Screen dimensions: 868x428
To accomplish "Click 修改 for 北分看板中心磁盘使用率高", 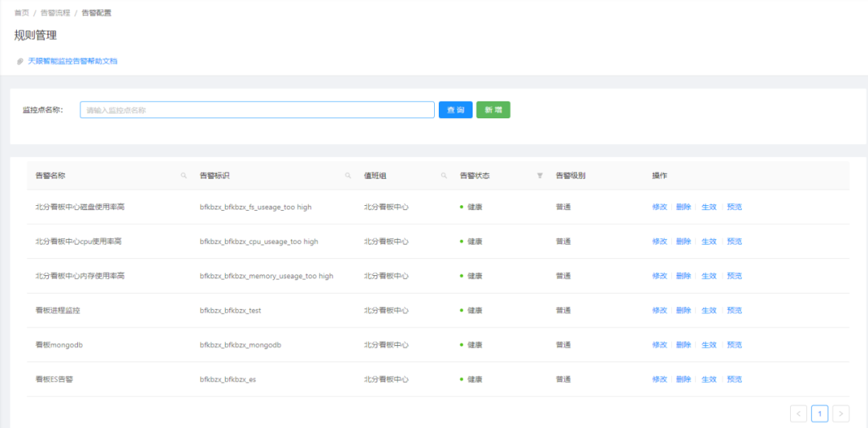I will point(659,207).
